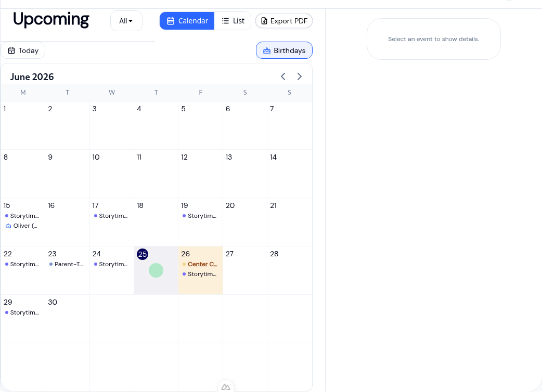Select the Center C... event on June 26

[200, 264]
